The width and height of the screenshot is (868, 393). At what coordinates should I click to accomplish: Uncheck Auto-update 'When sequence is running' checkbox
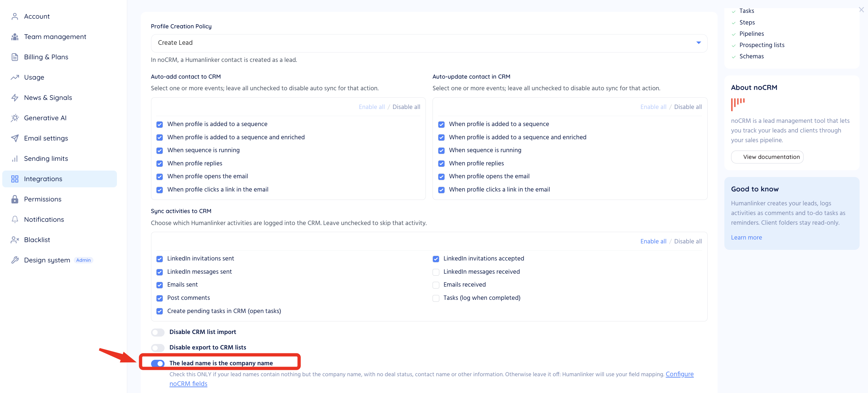[x=441, y=151]
